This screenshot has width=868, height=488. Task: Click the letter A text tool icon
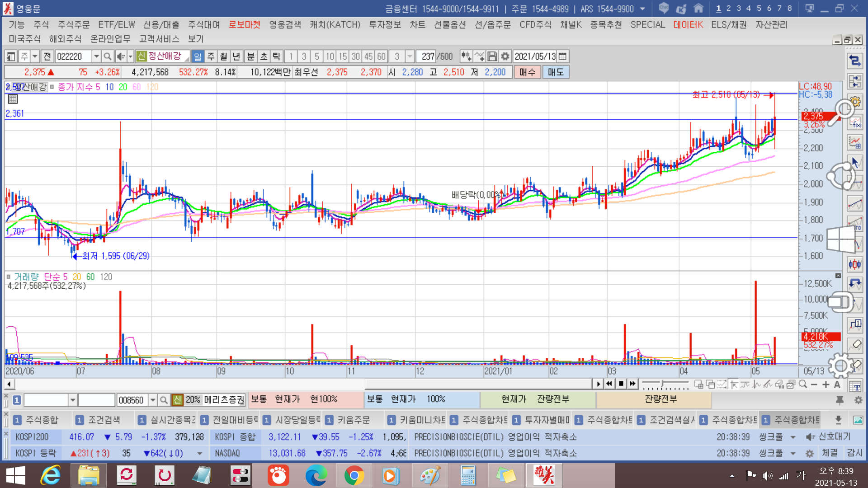tap(837, 385)
